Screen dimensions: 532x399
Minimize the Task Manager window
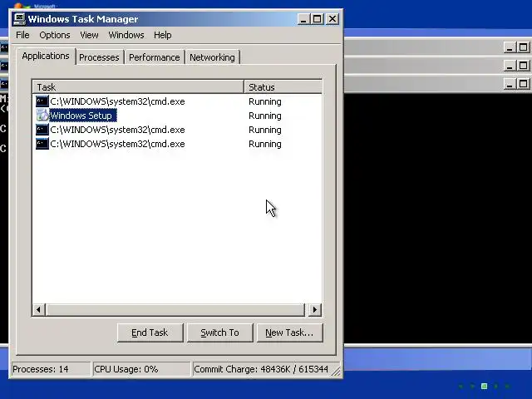pyautogui.click(x=303, y=19)
